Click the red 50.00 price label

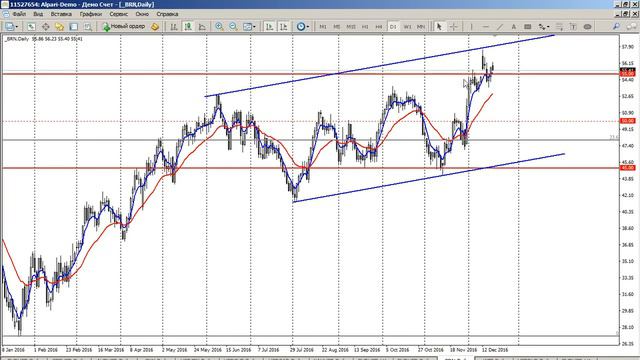(627, 121)
